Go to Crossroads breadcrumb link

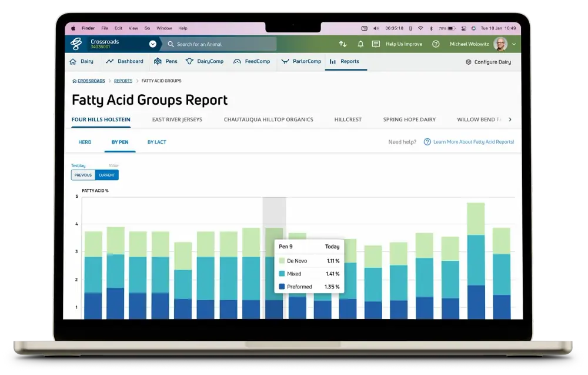click(91, 81)
